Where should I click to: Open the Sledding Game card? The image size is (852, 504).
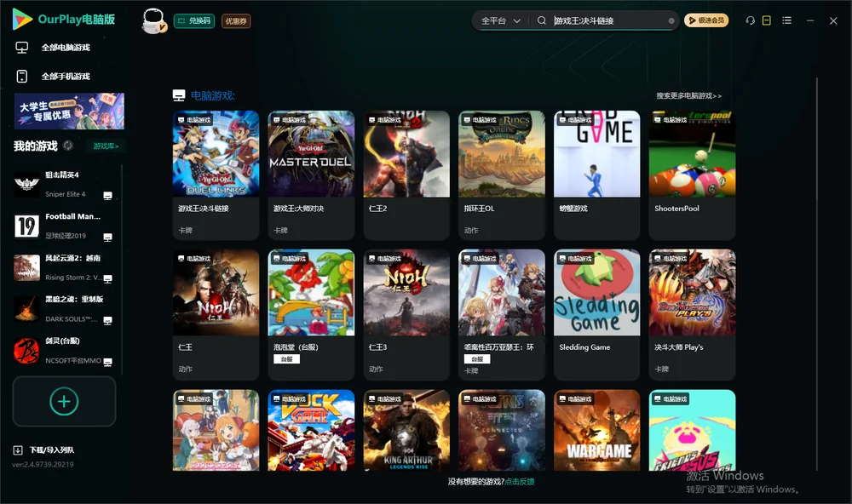coord(596,314)
